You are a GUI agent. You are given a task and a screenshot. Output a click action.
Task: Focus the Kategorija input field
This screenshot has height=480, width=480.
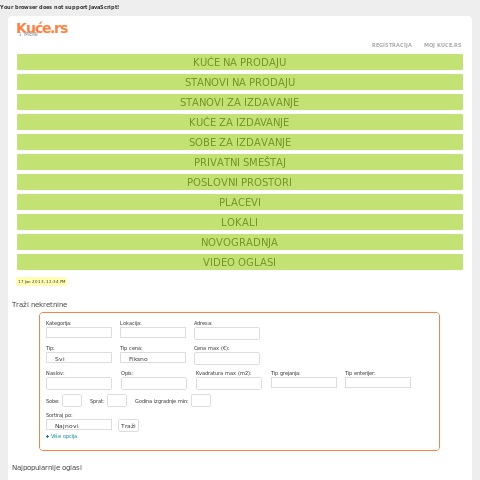79,332
